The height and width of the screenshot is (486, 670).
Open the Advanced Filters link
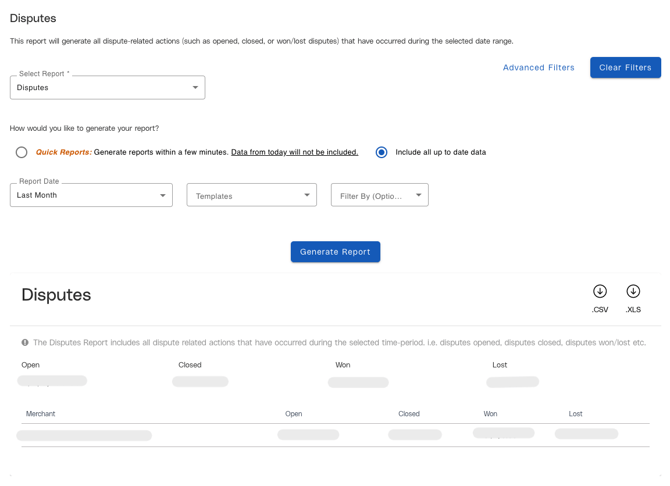click(x=538, y=68)
